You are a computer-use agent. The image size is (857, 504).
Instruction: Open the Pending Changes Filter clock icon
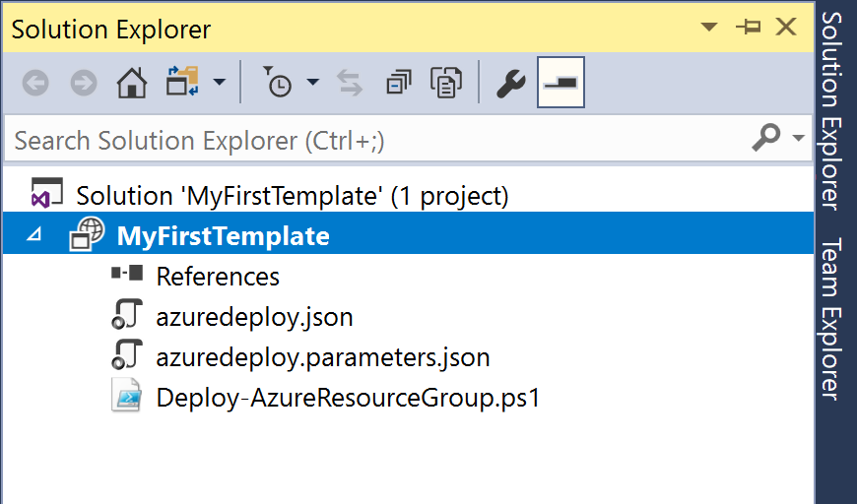click(277, 82)
